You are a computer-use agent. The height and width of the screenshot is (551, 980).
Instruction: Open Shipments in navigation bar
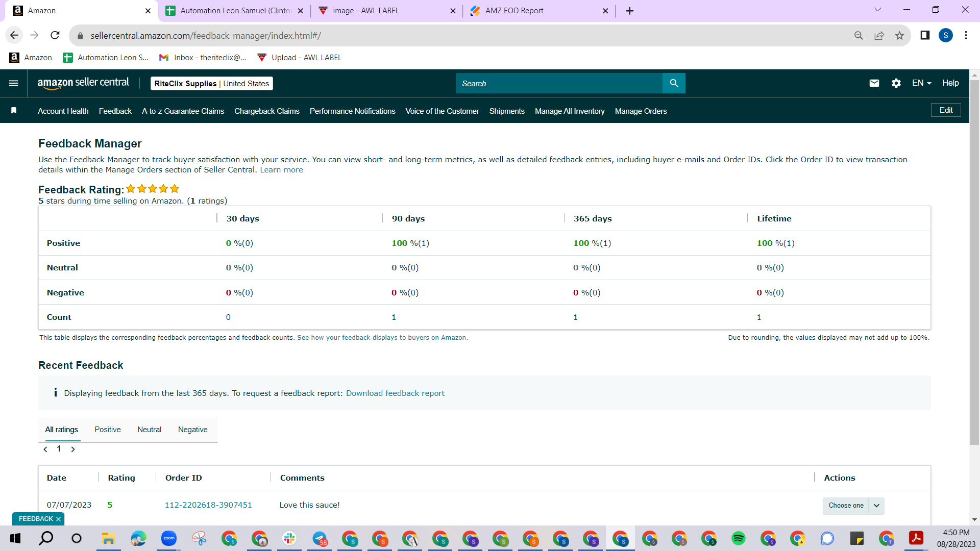(x=507, y=111)
